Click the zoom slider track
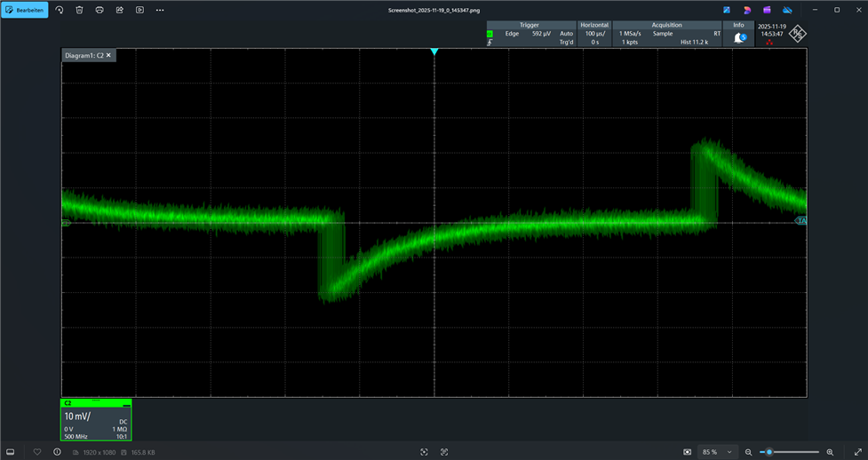 click(x=795, y=452)
